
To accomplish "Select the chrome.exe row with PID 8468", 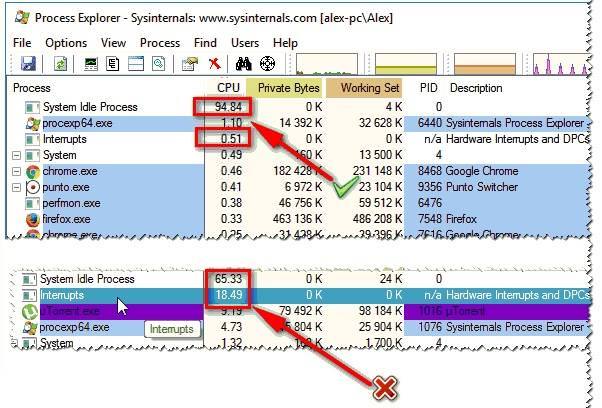I will coord(299,171).
